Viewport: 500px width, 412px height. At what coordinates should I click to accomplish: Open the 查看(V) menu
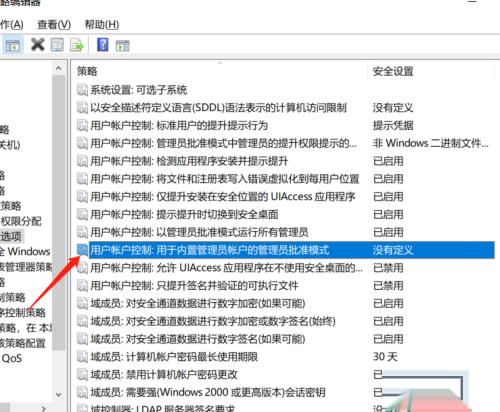54,25
